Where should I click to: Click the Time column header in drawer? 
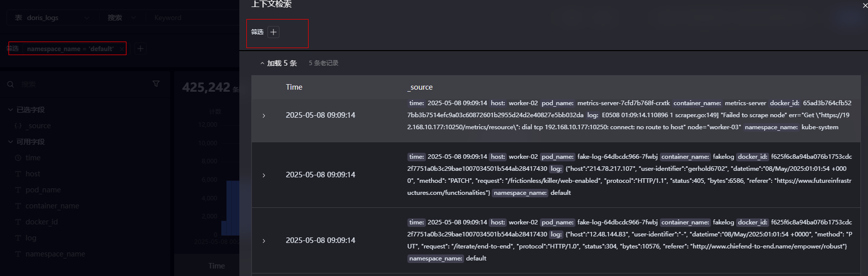294,87
